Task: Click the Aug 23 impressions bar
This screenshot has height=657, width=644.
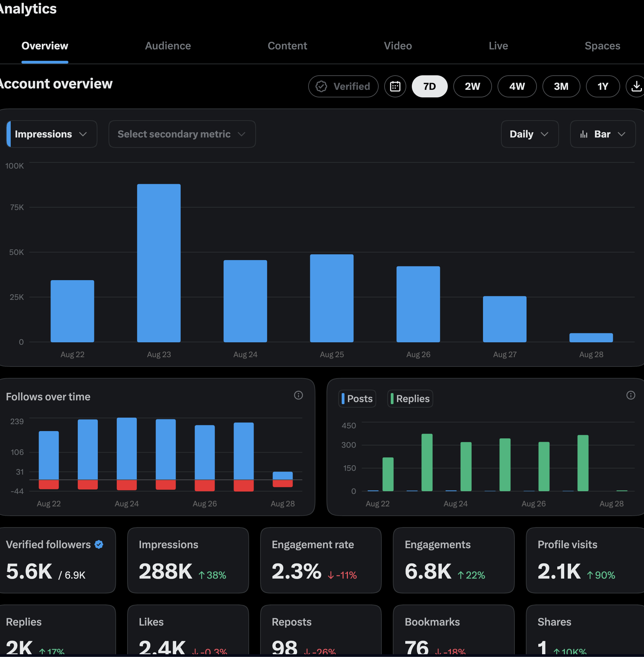Action: pos(159,263)
